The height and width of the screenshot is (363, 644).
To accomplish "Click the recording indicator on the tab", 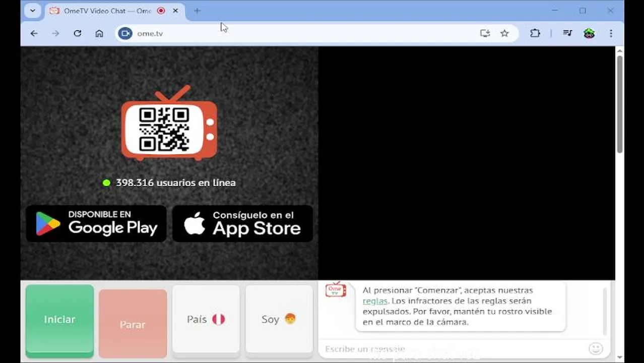I will point(161,11).
